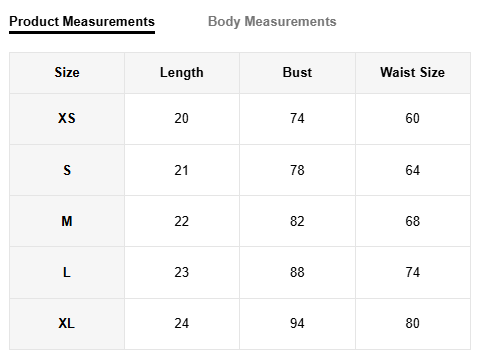Screen dimensions: 483x361
Task: Click the XS waist value 60
Action: click(413, 118)
